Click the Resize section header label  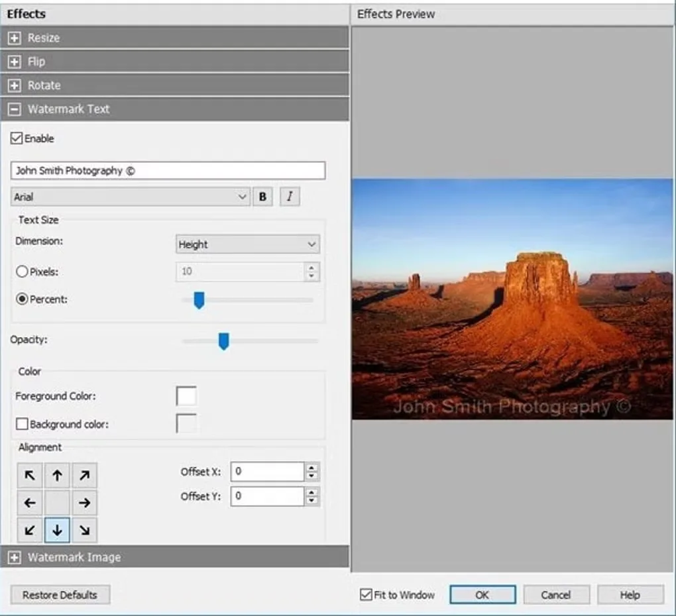[x=44, y=38]
